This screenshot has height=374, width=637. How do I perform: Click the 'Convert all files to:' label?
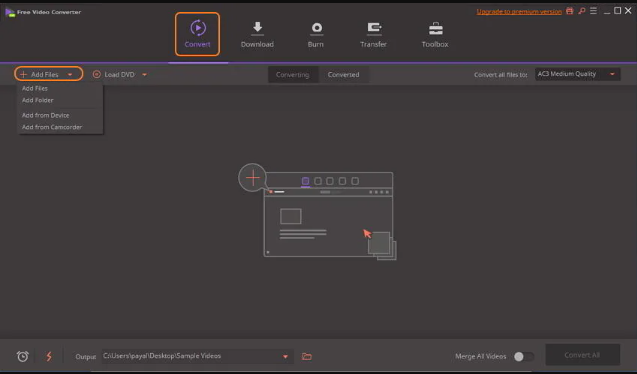[500, 75]
